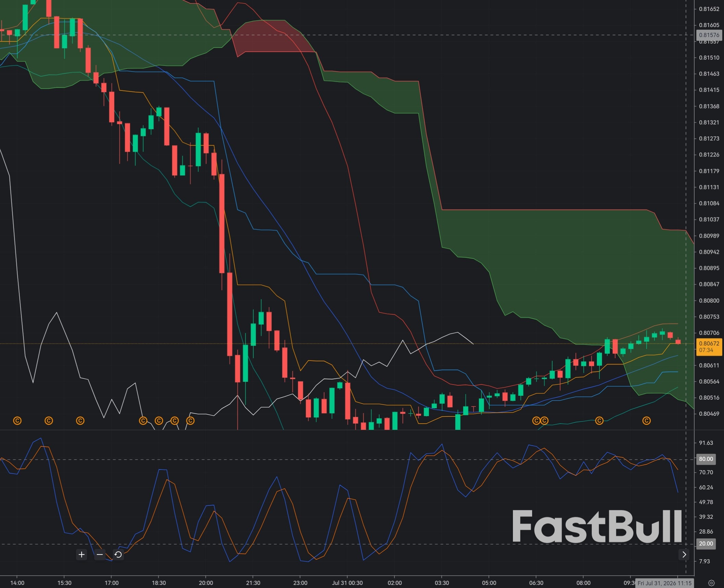Viewport: 724px width, 588px height.
Task: Reset the chart view
Action: click(x=118, y=554)
